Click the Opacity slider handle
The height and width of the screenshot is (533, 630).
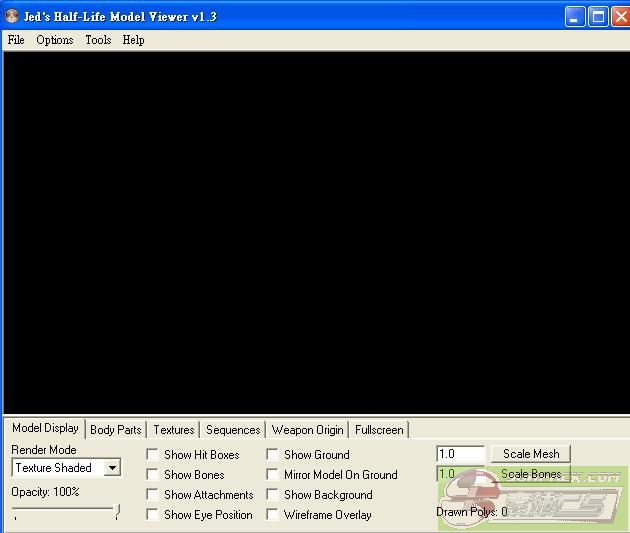click(117, 512)
